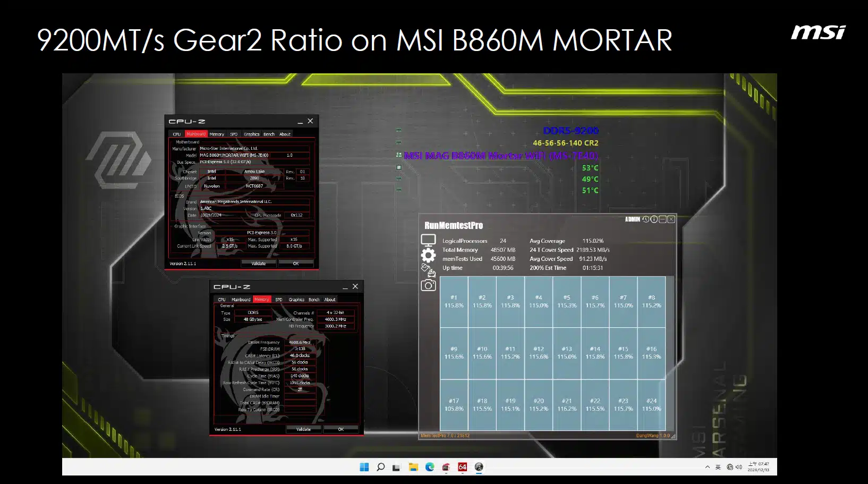Image resolution: width=868 pixels, height=484 pixels.
Task: Open RunMemtestPro settings gear icon
Action: (x=428, y=255)
